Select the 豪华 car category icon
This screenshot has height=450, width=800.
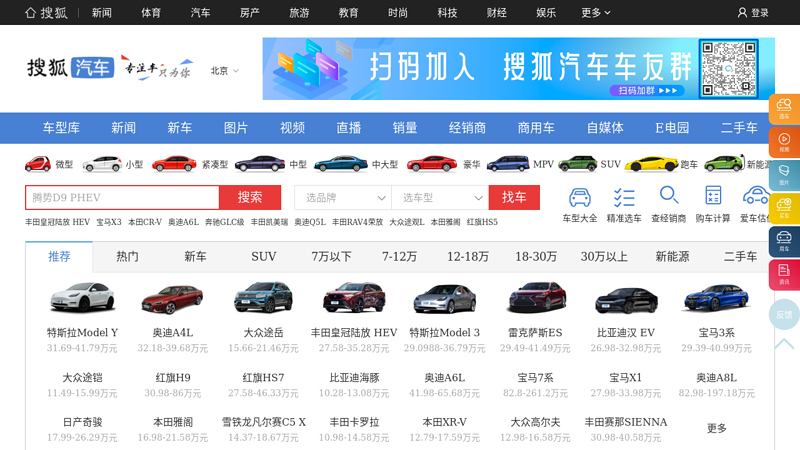tap(432, 164)
